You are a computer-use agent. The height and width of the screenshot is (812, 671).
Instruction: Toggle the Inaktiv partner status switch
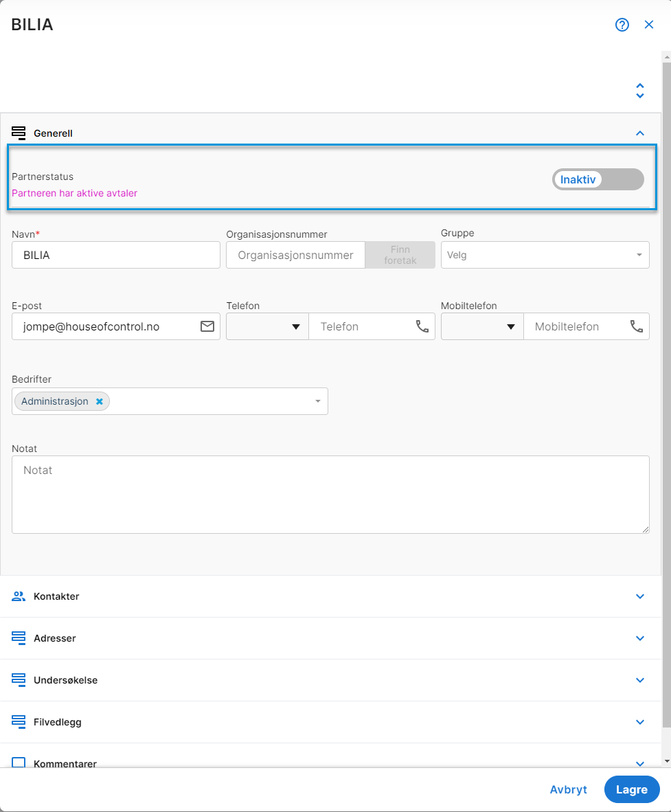(598, 179)
